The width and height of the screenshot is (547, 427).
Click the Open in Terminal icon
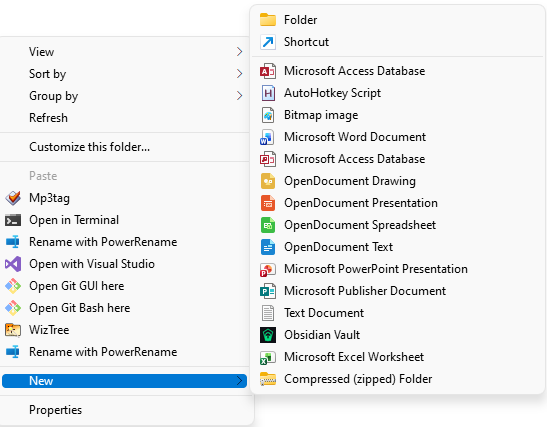13,220
